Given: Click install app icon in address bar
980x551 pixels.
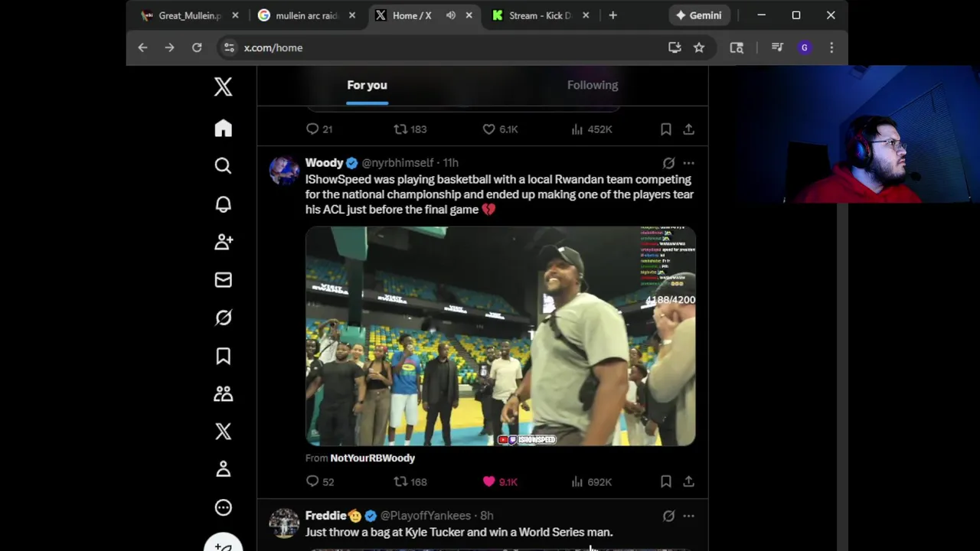Looking at the screenshot, I should click(675, 47).
